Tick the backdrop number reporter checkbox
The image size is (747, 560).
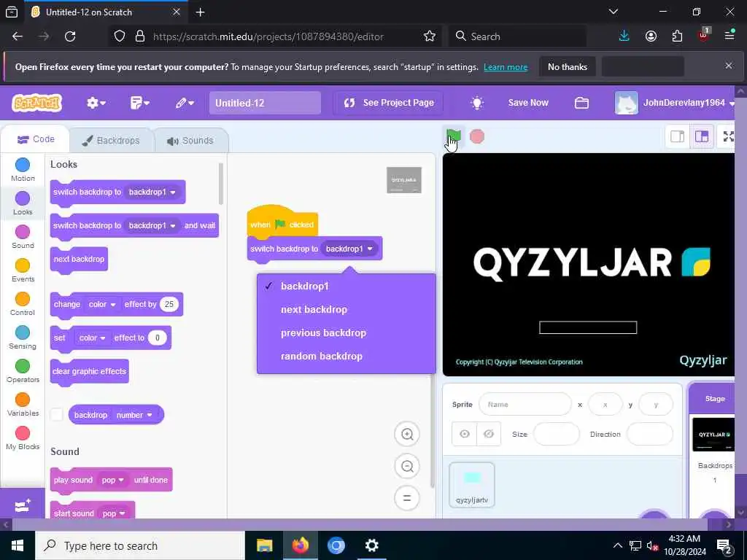click(56, 414)
